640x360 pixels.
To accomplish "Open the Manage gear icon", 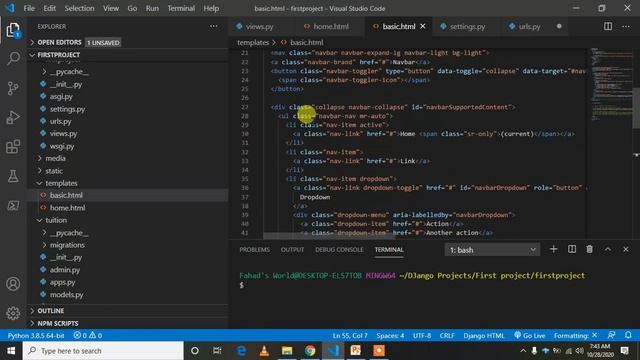I will 13,313.
